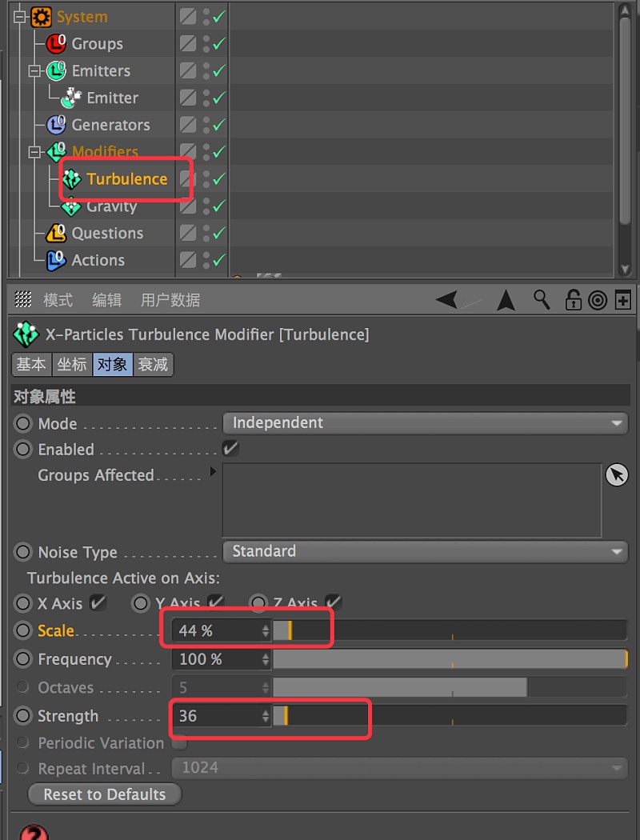640x840 pixels.
Task: Click the target mode icon in attribute manager
Action: 597,301
